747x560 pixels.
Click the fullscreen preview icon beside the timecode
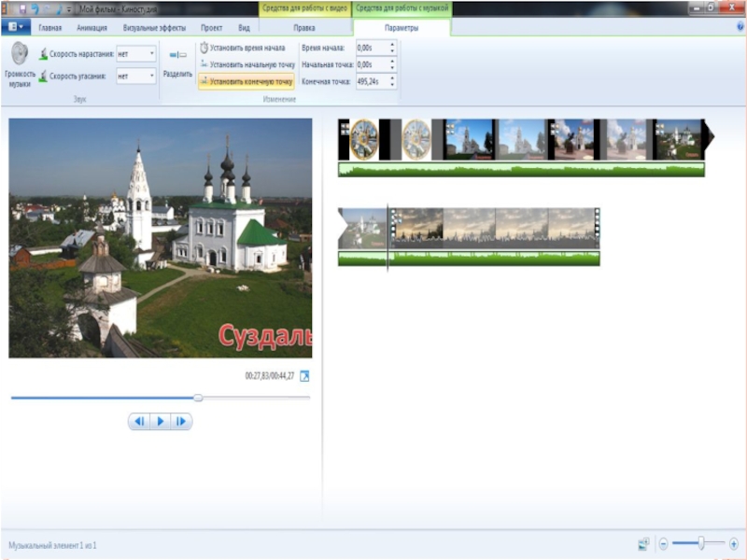coord(303,376)
